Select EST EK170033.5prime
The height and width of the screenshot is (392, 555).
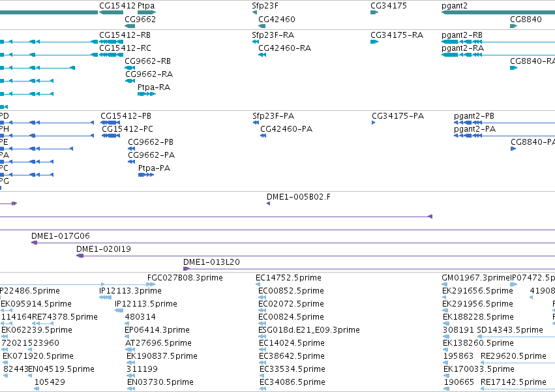pos(479,369)
